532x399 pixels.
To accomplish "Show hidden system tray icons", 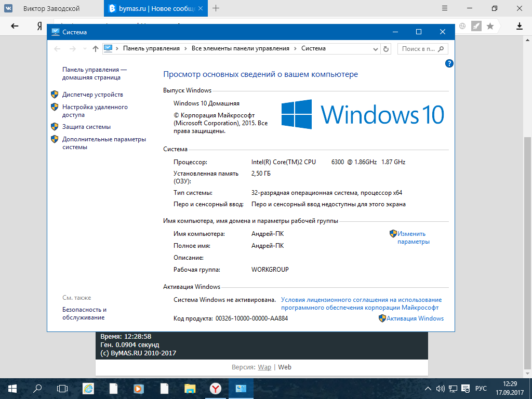I will tap(428, 388).
